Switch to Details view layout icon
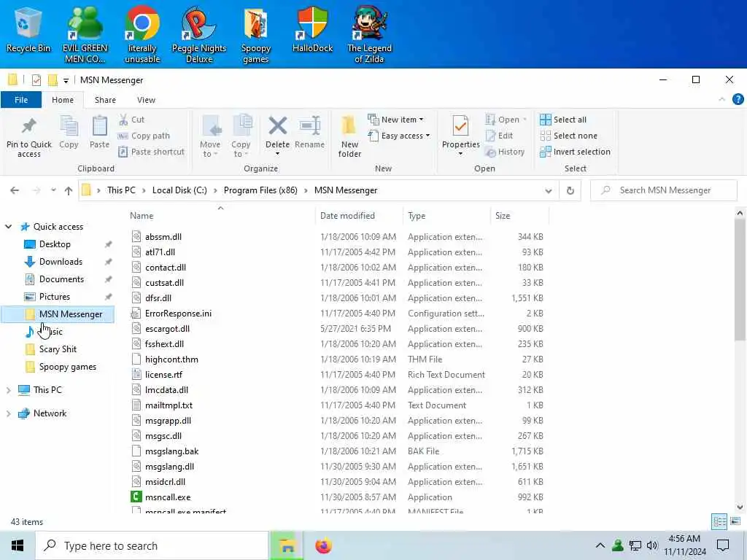The image size is (747, 560). [719, 521]
